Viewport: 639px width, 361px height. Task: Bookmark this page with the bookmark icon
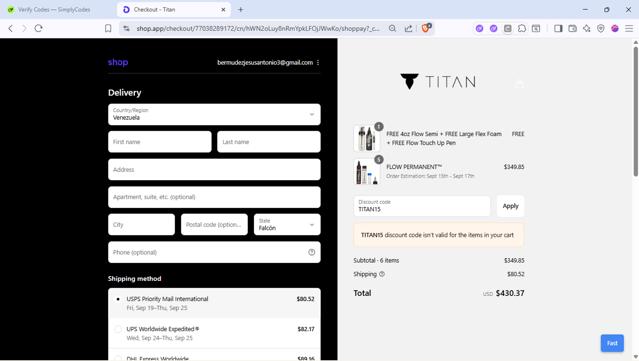108,28
